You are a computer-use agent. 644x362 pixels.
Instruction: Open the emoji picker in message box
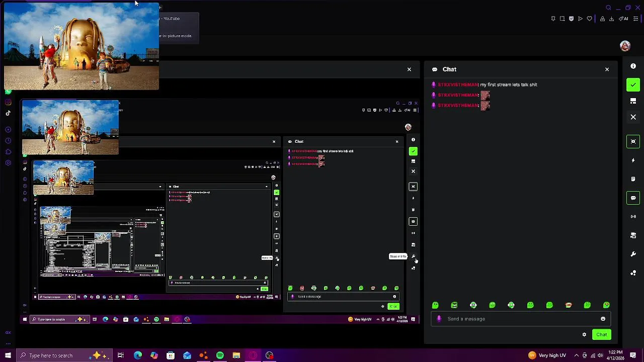click(x=603, y=319)
